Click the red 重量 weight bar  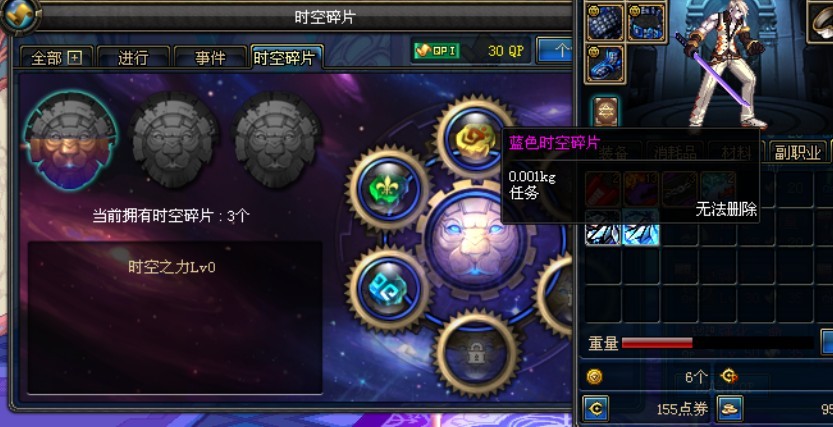717,343
